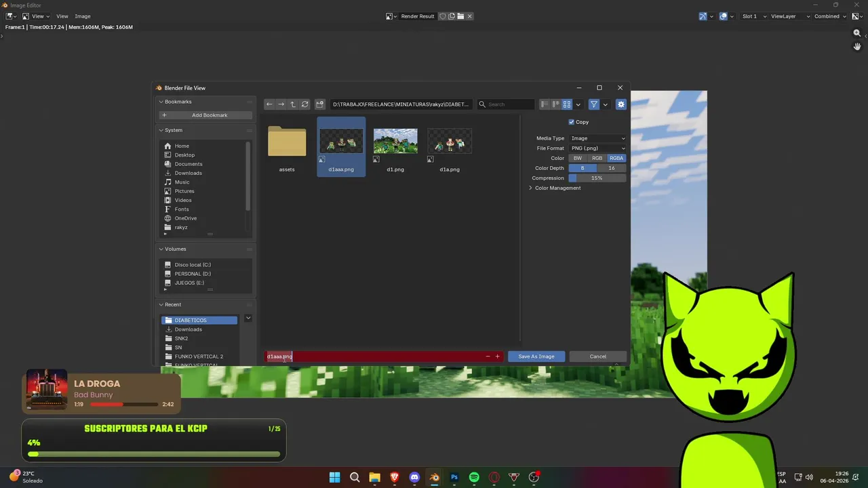Open FUNKO VERTICAL 2 recent folder
Screen dimensions: 868x488
click(x=199, y=357)
